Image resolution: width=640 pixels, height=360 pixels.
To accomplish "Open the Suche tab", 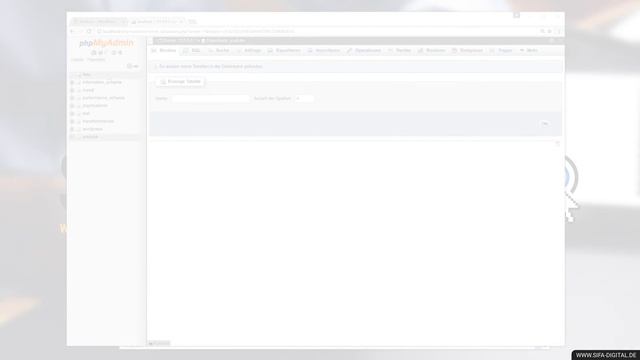I will click(x=218, y=51).
